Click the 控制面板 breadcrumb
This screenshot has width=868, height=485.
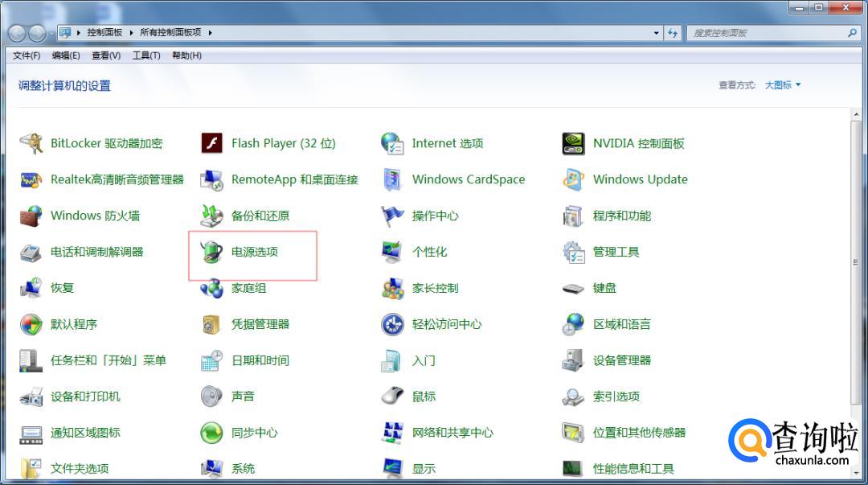tap(104, 33)
